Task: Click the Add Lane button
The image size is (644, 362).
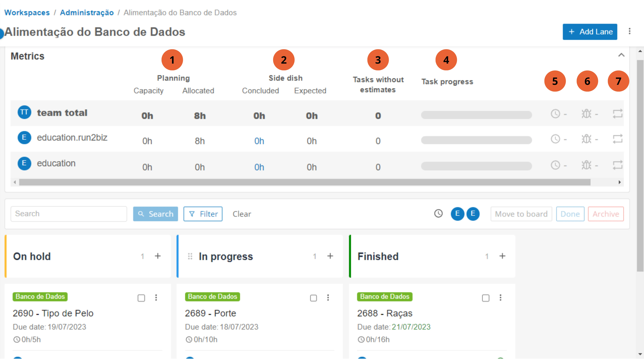Action: (590, 32)
